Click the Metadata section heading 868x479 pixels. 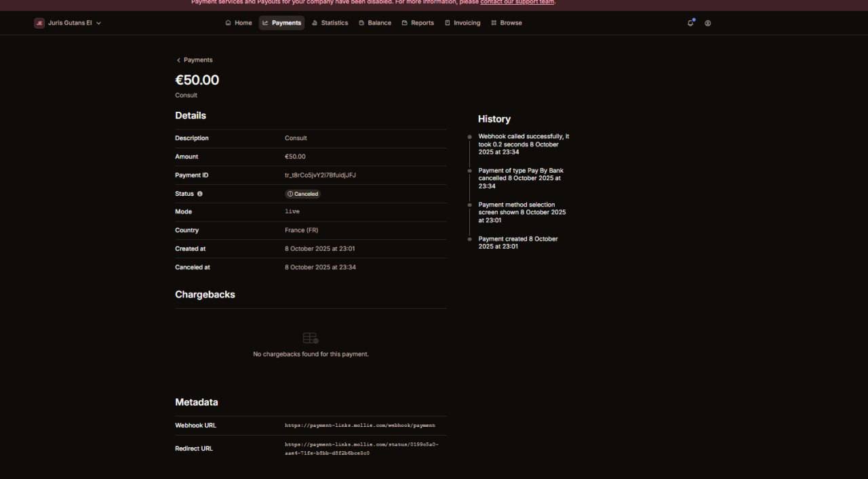197,402
